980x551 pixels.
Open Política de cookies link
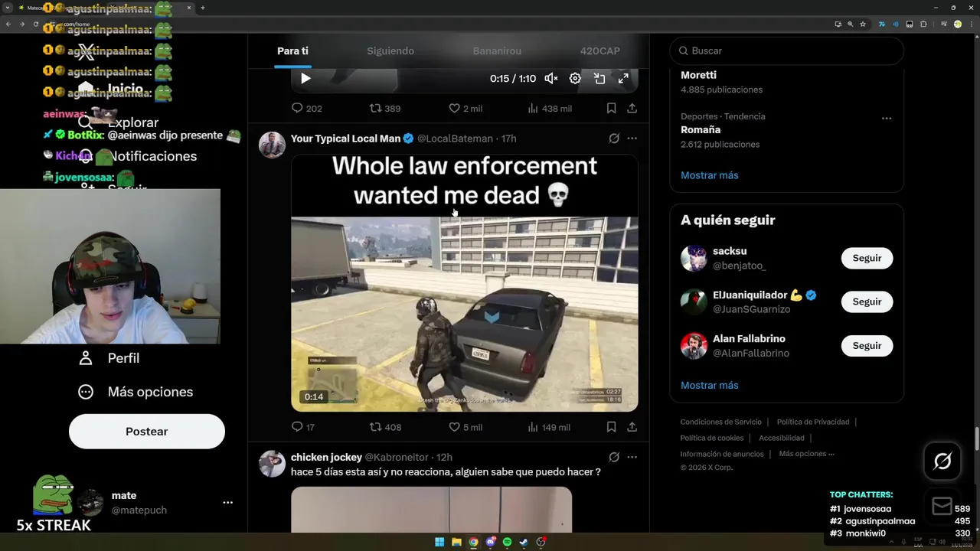pos(712,438)
